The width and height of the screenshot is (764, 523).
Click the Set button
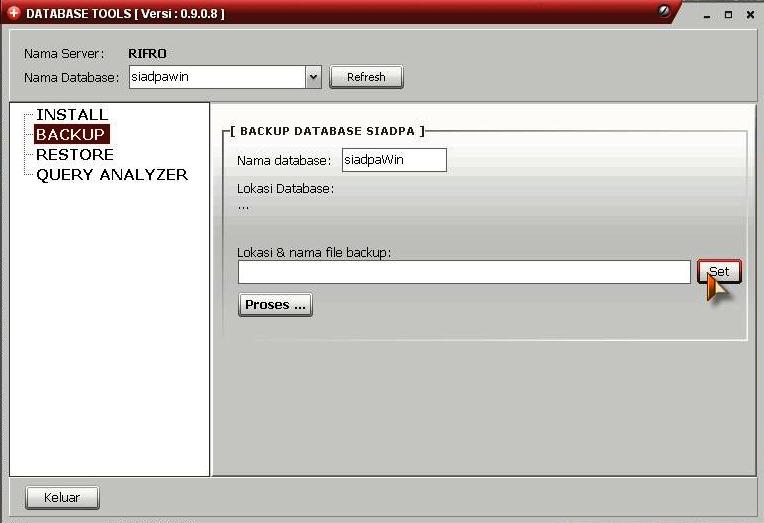click(719, 271)
